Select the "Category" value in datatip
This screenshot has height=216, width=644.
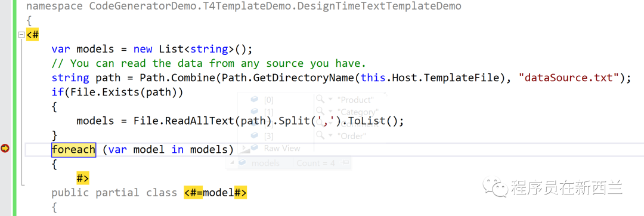point(358,112)
